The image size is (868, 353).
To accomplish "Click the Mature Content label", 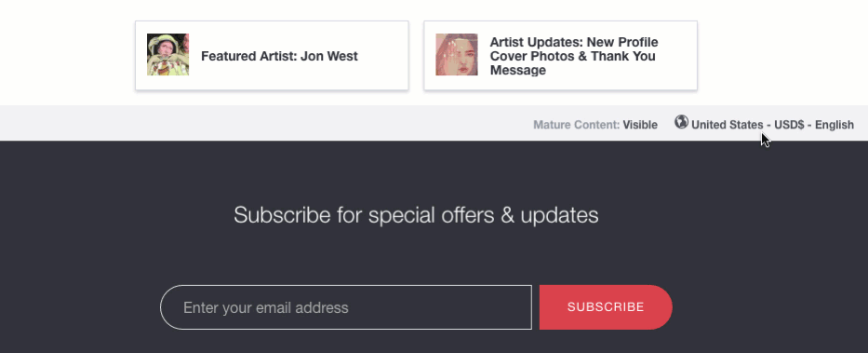I will pos(576,125).
